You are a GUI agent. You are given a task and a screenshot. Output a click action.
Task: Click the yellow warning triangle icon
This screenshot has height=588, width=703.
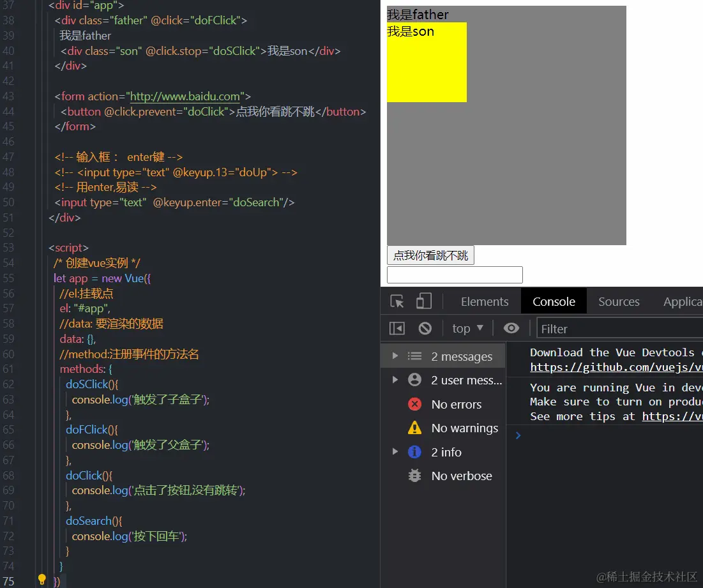415,428
